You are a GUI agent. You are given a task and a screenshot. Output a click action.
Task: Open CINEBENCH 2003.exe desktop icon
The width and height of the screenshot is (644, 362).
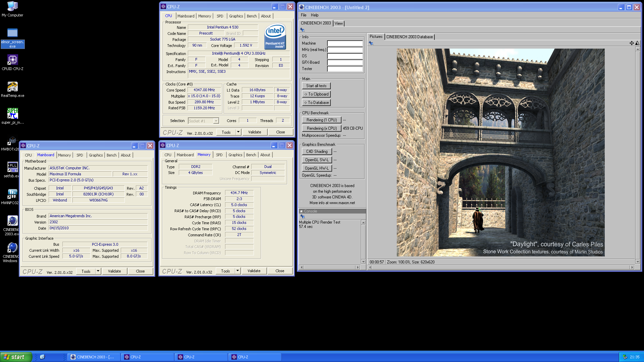(11, 226)
